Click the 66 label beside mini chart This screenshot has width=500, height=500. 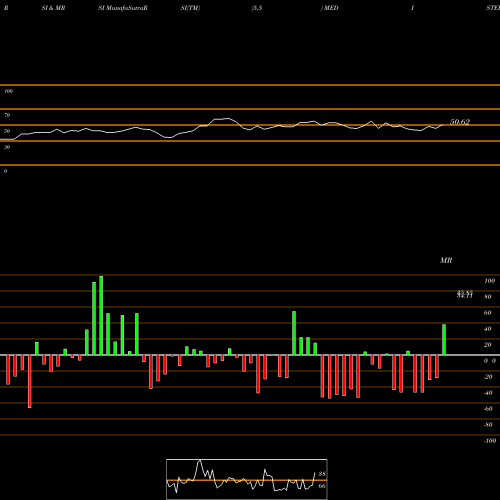pyautogui.click(x=322, y=486)
